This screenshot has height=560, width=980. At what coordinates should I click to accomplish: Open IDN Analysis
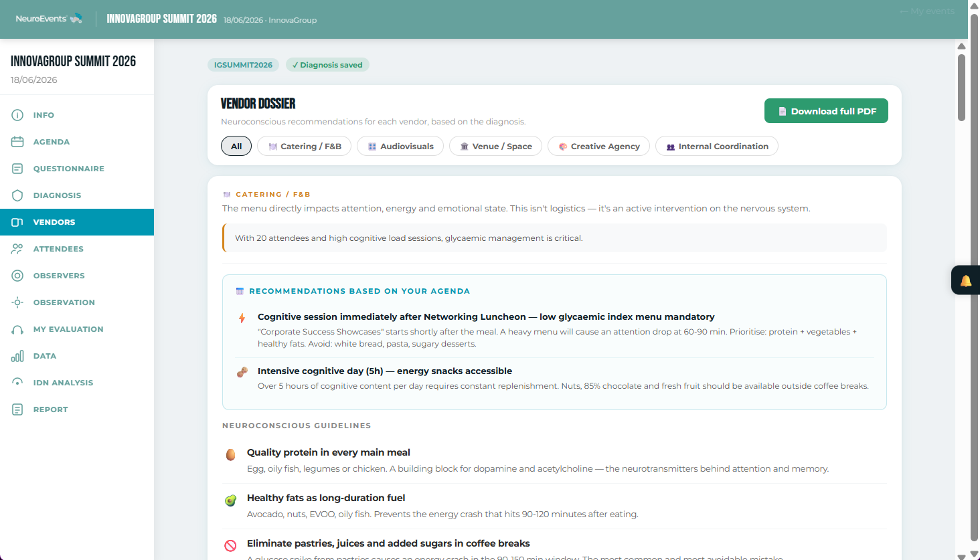point(77,383)
